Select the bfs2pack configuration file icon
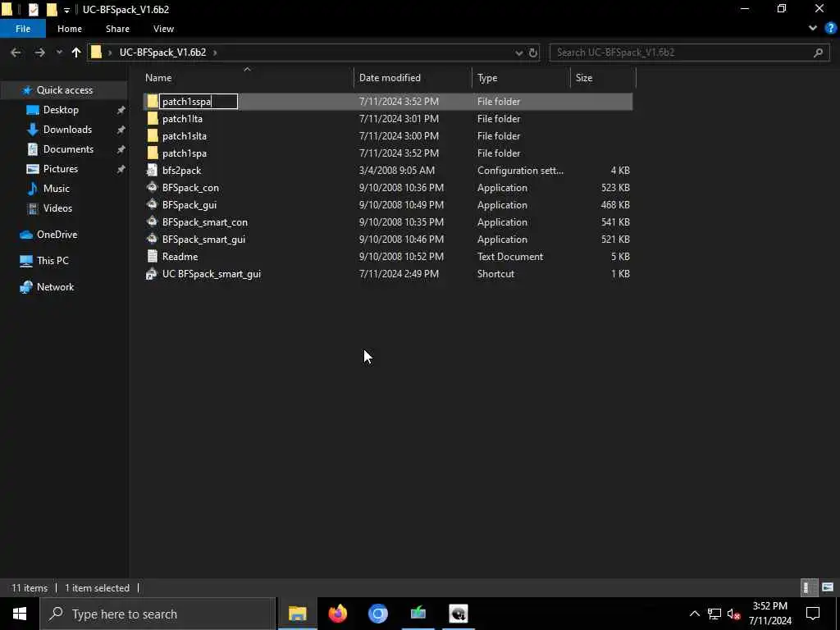 tap(152, 170)
